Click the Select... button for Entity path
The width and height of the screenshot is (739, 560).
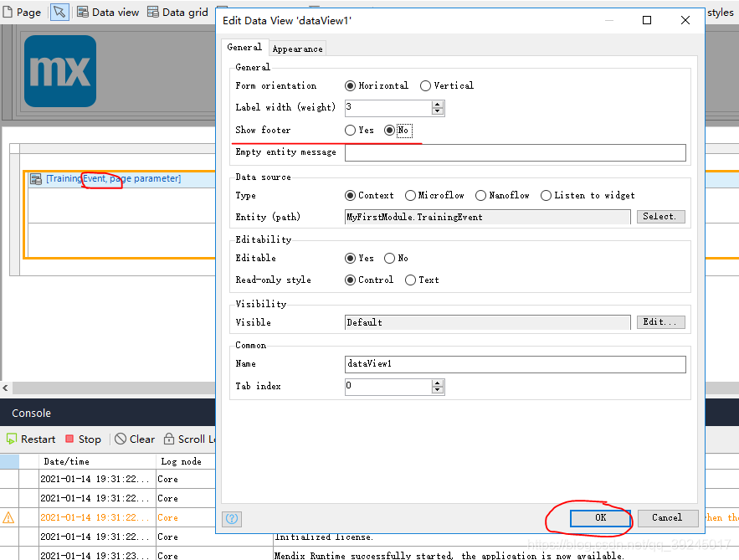[x=661, y=217]
